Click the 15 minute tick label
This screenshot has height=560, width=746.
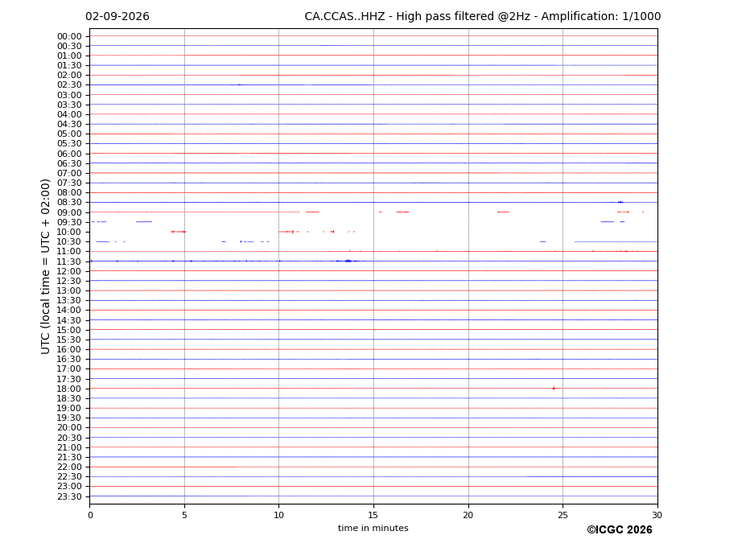click(373, 515)
